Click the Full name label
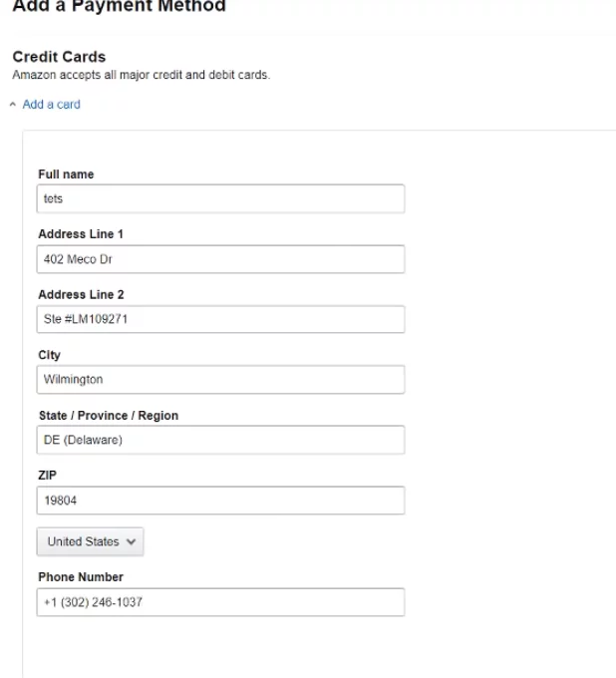The width and height of the screenshot is (616, 678). click(66, 174)
